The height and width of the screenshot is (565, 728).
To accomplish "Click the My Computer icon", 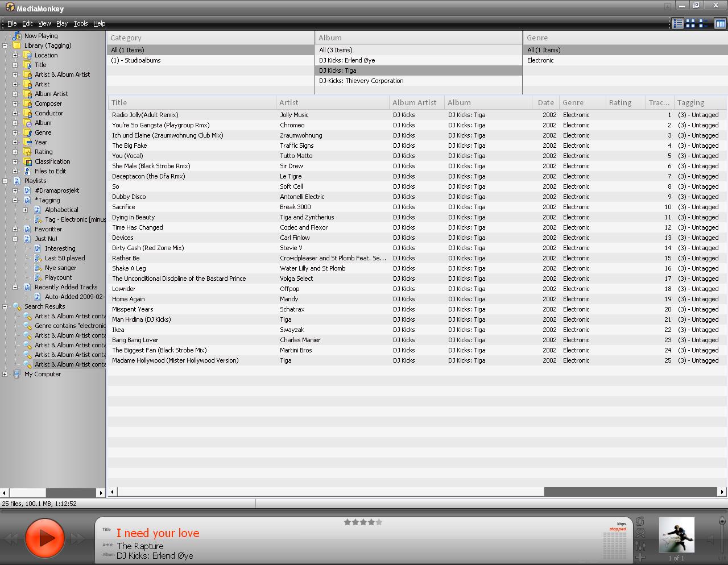I will [x=17, y=374].
